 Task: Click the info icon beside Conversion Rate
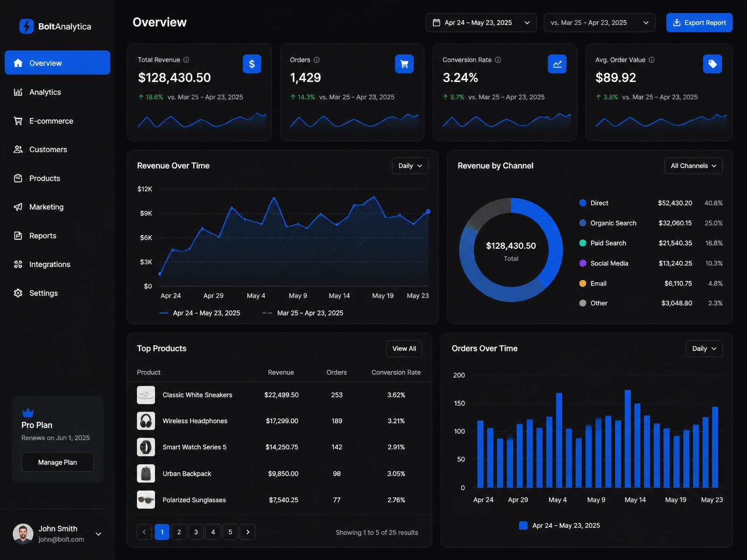pos(498,60)
